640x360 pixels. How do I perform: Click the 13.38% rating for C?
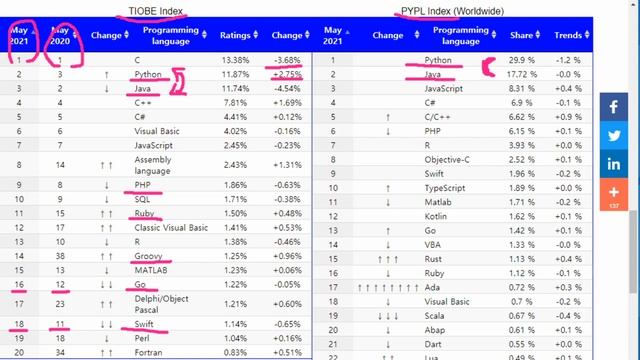[x=236, y=60]
